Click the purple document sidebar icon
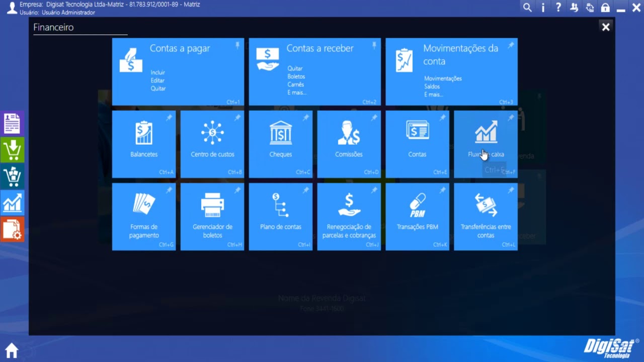Screen dimensions: 644x362 (12, 124)
